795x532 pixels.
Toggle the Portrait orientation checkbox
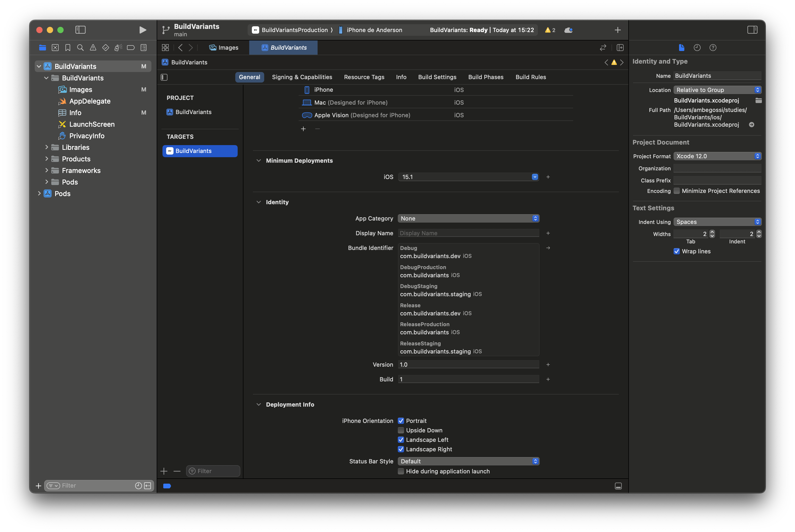401,421
